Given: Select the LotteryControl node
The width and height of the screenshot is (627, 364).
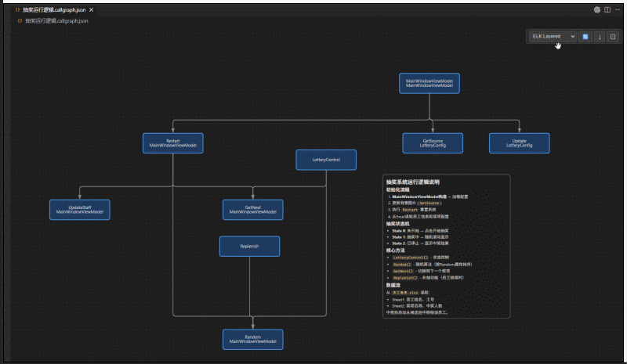Looking at the screenshot, I should tap(326, 160).
